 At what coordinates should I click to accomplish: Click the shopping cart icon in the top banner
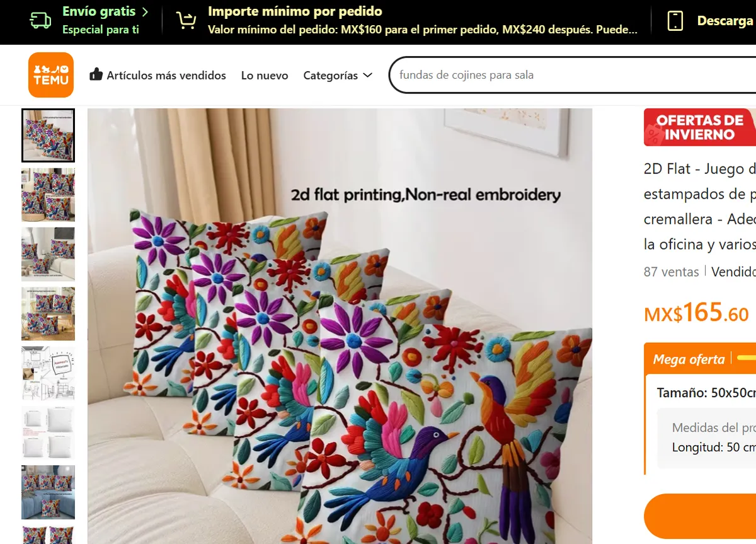coord(186,21)
